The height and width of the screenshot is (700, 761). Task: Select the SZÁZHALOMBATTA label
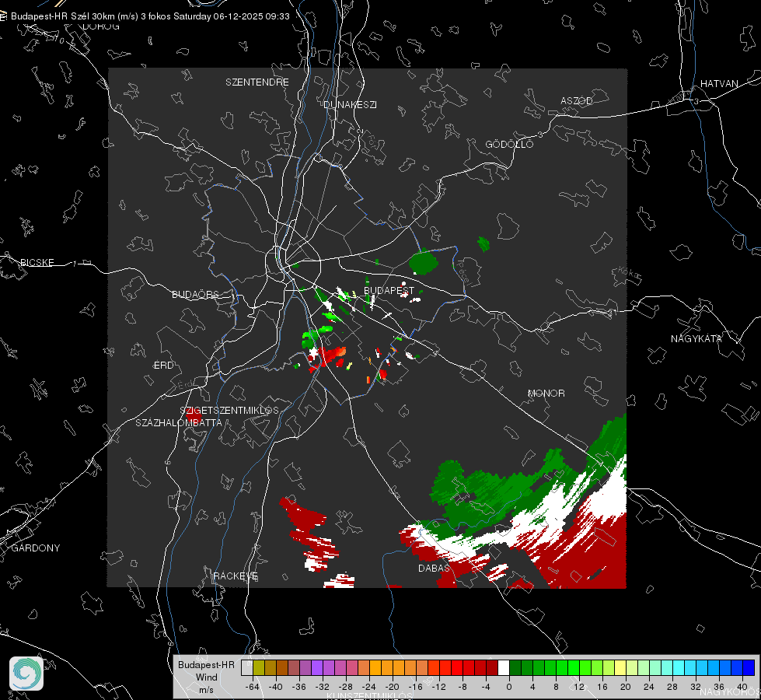[x=179, y=422]
